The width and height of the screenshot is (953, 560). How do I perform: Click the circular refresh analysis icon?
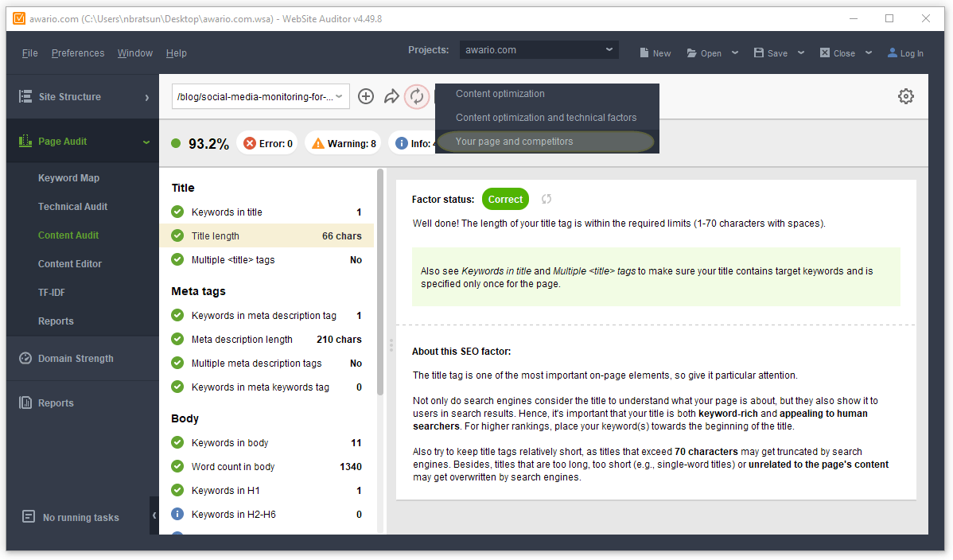coord(416,96)
